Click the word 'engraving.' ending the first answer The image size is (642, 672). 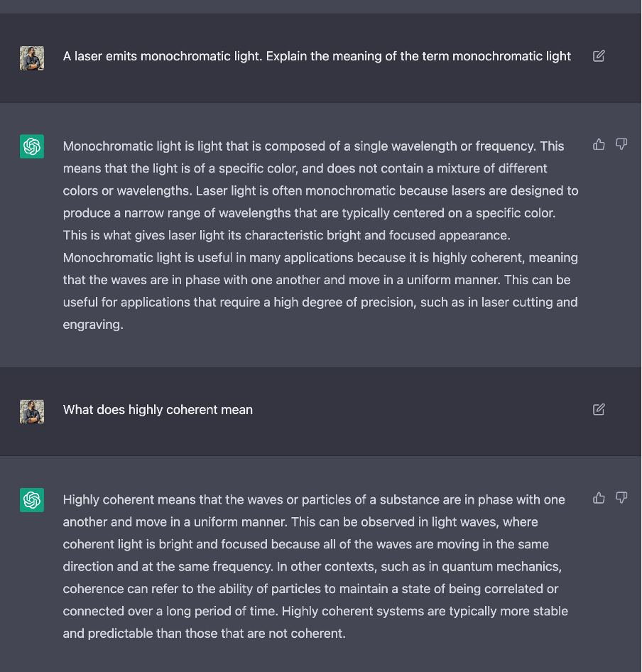pos(93,325)
